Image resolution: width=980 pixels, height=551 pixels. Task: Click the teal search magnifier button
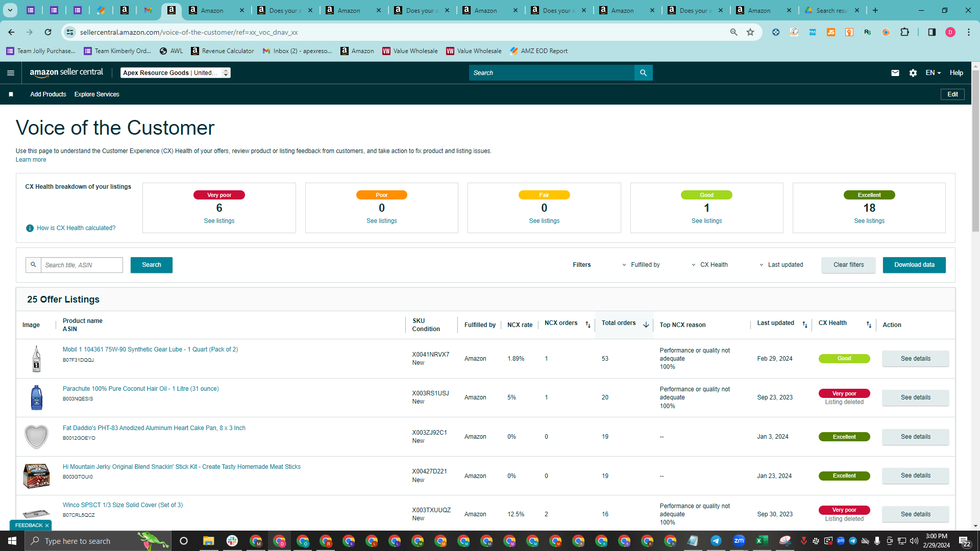643,73
